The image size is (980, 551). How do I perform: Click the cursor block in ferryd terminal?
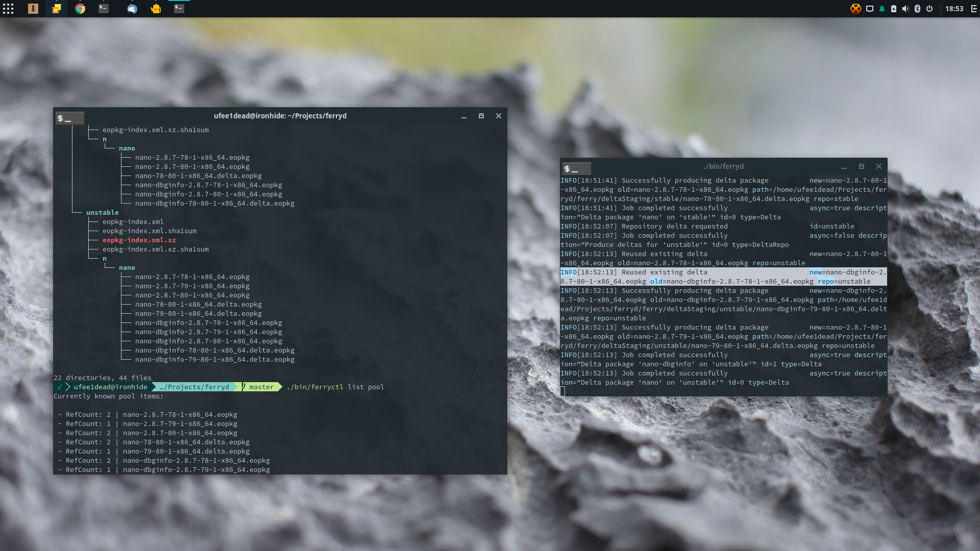point(563,391)
